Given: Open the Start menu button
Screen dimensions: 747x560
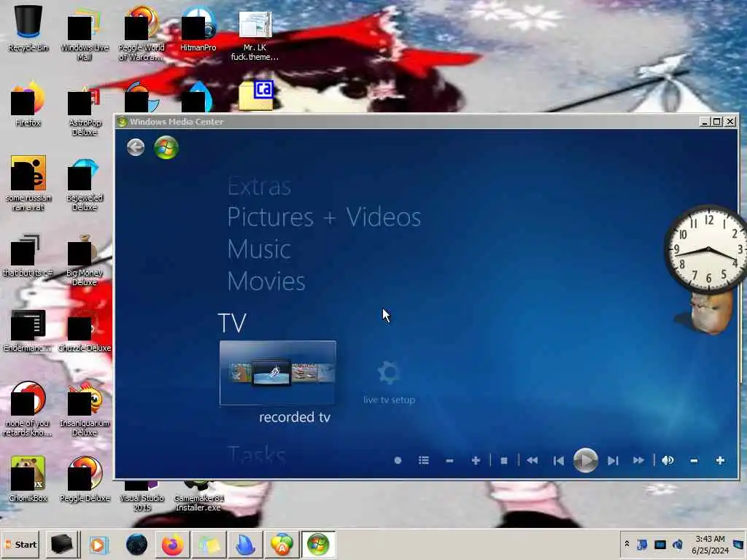Looking at the screenshot, I should [21, 544].
